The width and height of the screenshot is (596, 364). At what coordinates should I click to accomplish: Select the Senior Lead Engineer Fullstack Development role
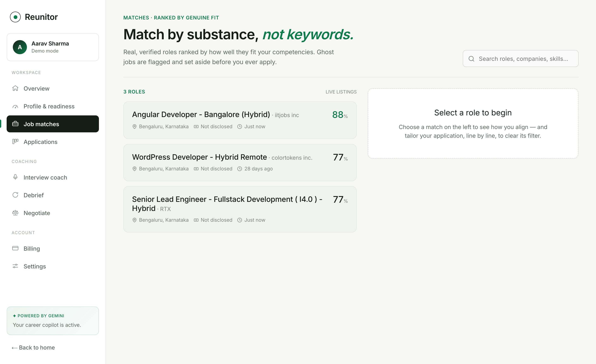[x=240, y=209]
